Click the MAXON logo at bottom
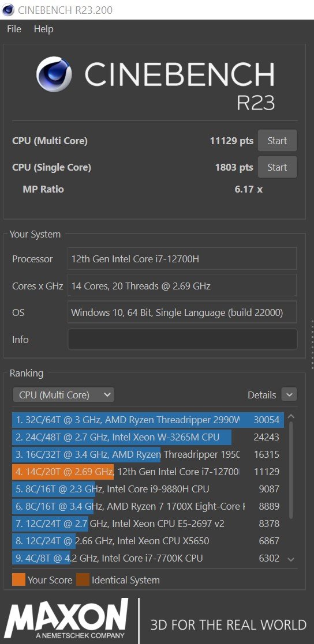Screen dimensions: 314x644 tap(66, 619)
